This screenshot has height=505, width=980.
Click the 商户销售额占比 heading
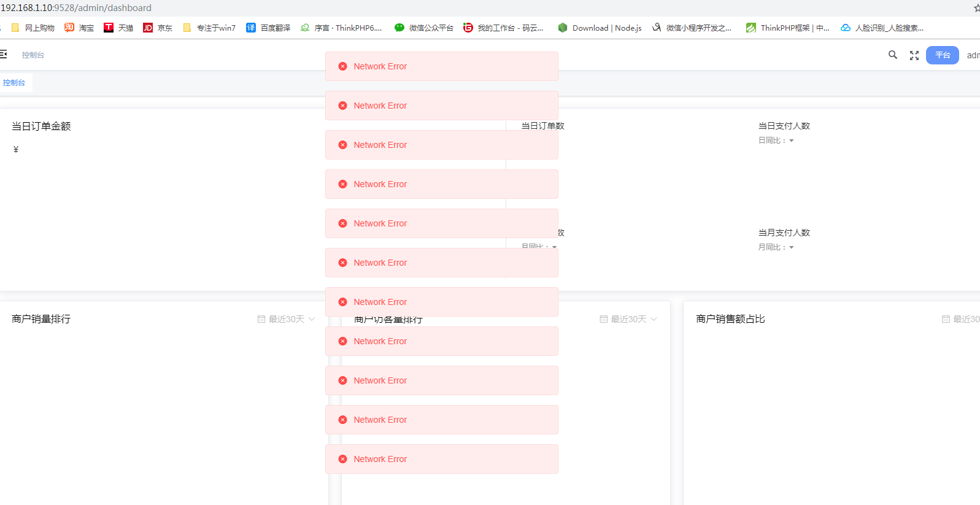730,319
